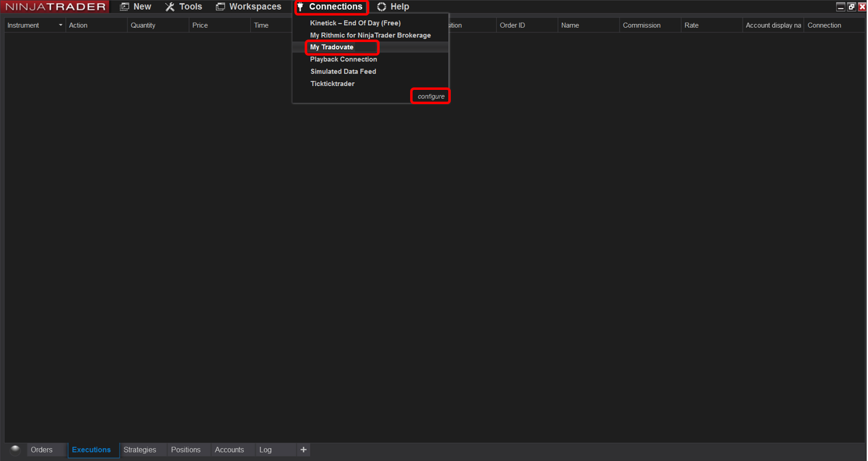Connect to My Rithmic for NinjaTrader Brokerage
Screen dimensions: 868x461
tap(370, 35)
